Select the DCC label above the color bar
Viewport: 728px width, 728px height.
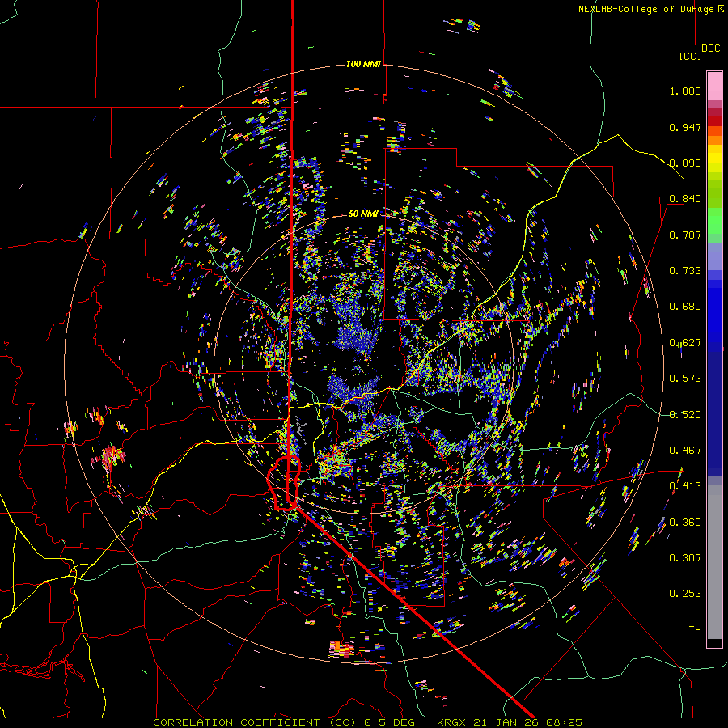[x=710, y=49]
